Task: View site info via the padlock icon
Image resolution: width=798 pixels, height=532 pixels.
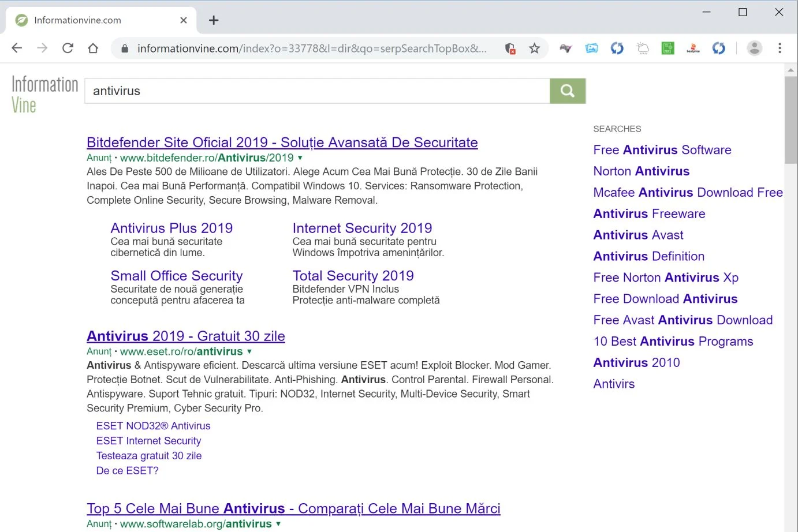Action: (x=124, y=48)
